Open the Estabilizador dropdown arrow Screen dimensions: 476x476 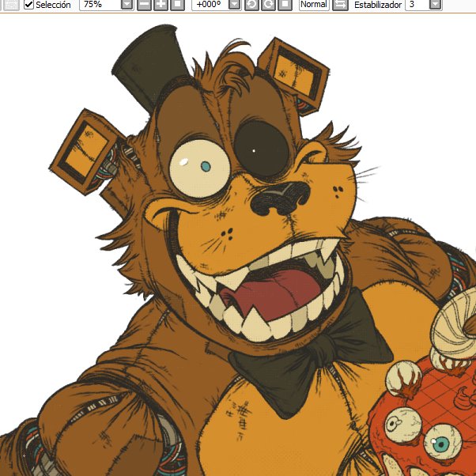(436, 5)
